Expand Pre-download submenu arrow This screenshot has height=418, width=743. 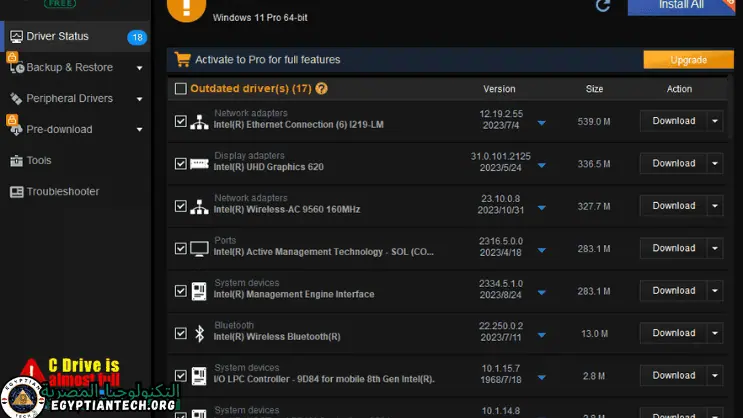[139, 130]
